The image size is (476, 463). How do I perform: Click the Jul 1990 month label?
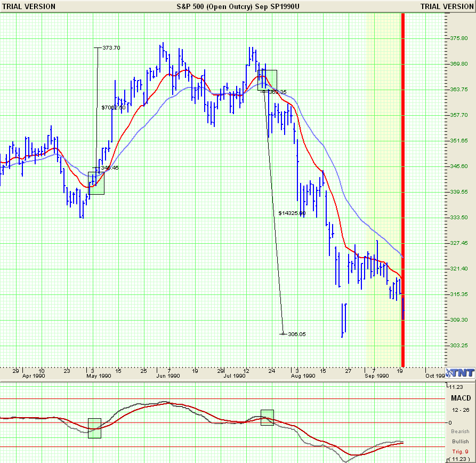(235, 376)
